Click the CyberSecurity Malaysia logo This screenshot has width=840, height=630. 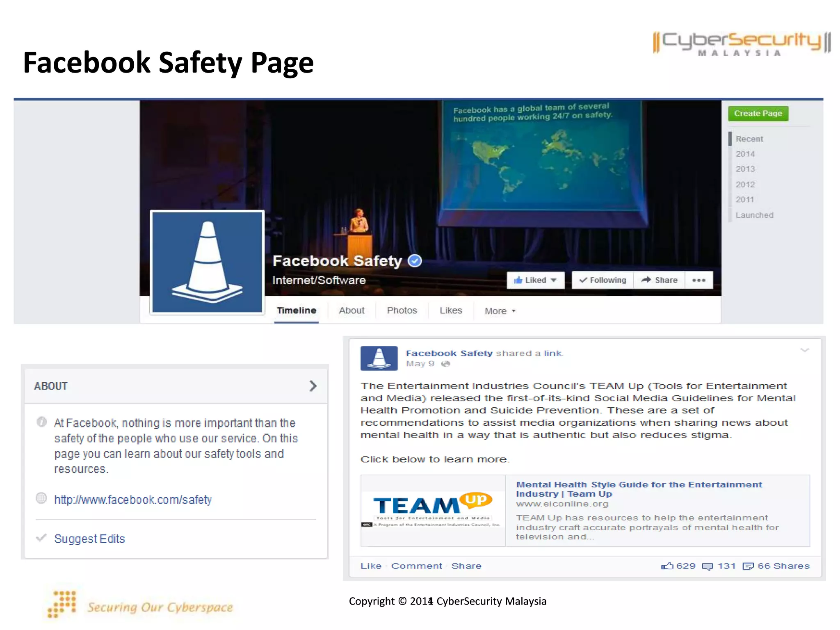[x=742, y=43]
